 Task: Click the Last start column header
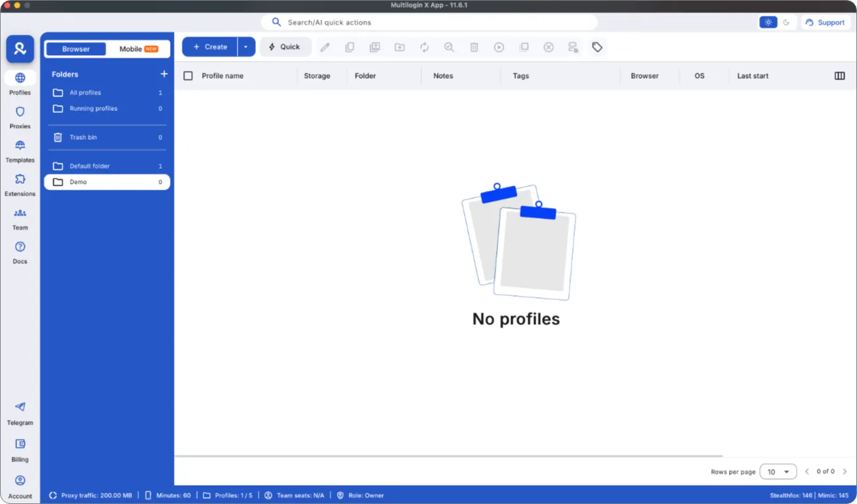tap(753, 76)
